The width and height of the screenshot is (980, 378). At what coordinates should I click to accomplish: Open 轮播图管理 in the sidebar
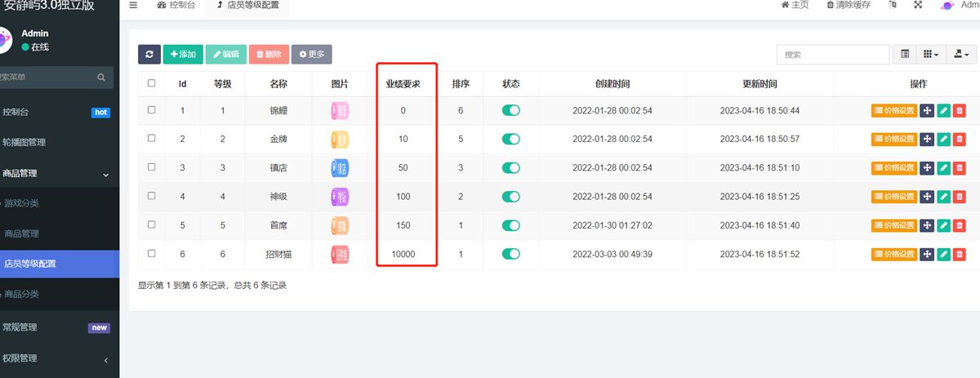(x=24, y=142)
